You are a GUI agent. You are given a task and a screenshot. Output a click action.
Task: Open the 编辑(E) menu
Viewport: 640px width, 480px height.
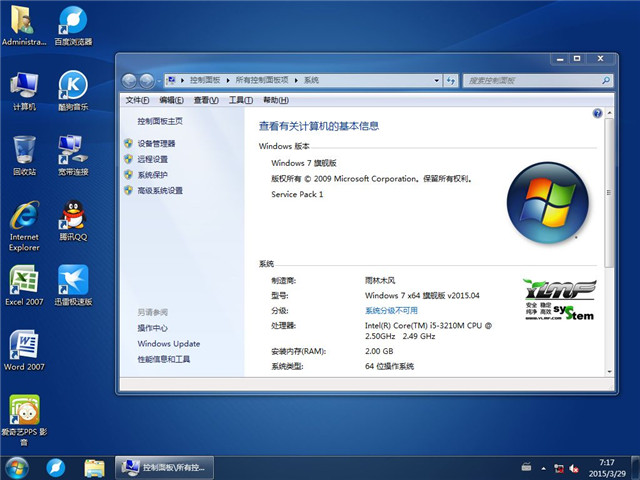click(x=171, y=100)
